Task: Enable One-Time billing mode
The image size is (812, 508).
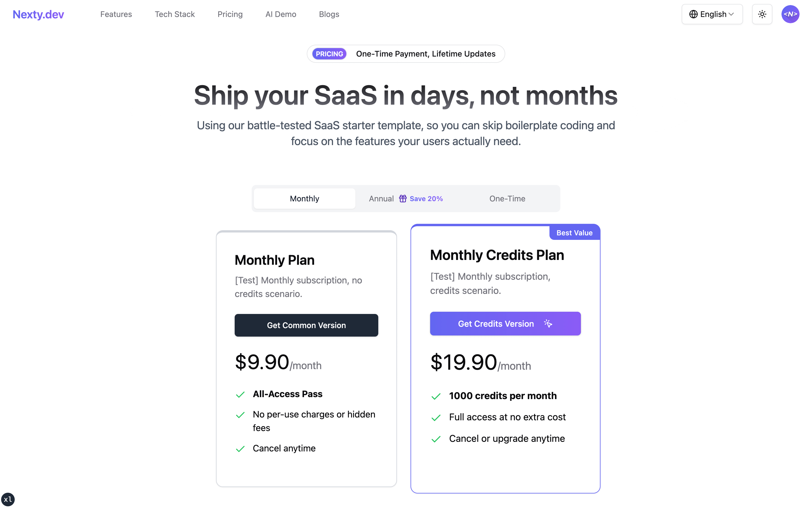Action: (507, 198)
